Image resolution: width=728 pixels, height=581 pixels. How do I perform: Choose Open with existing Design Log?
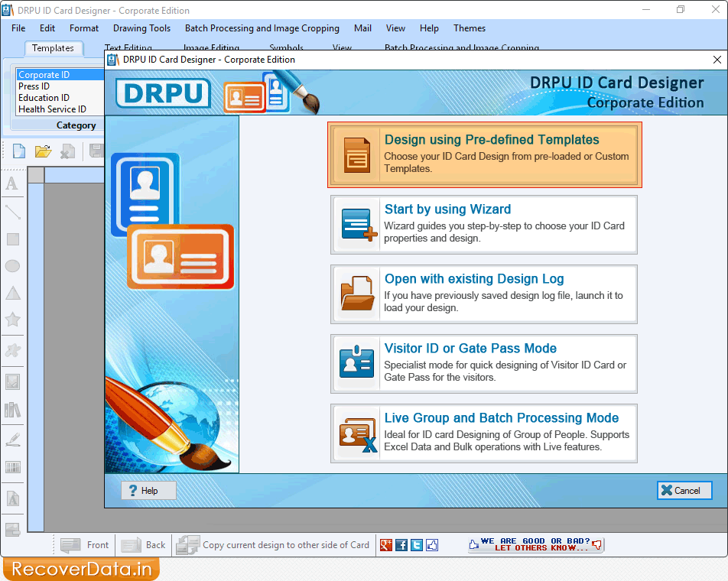[x=484, y=294]
